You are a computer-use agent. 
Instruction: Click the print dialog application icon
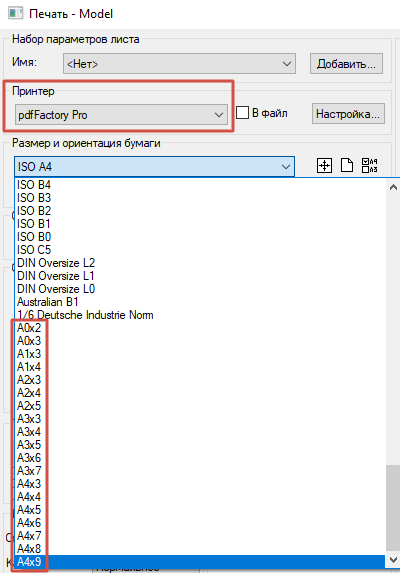pos(16,14)
